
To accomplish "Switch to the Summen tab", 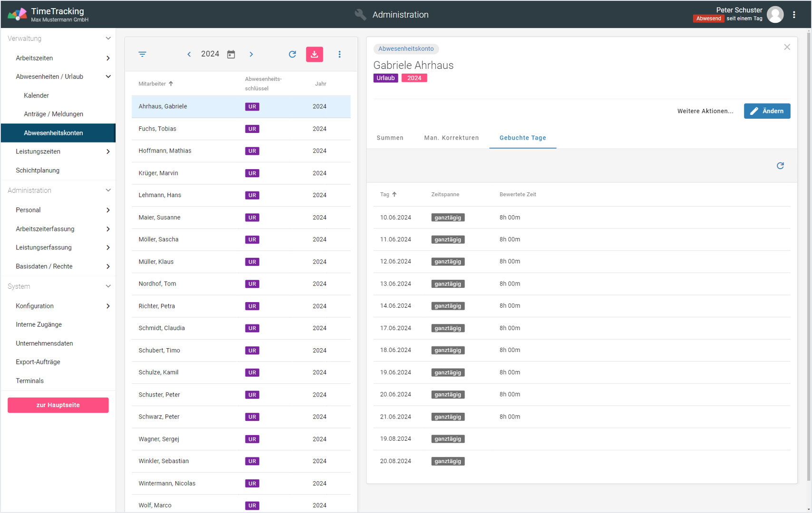I will point(390,138).
